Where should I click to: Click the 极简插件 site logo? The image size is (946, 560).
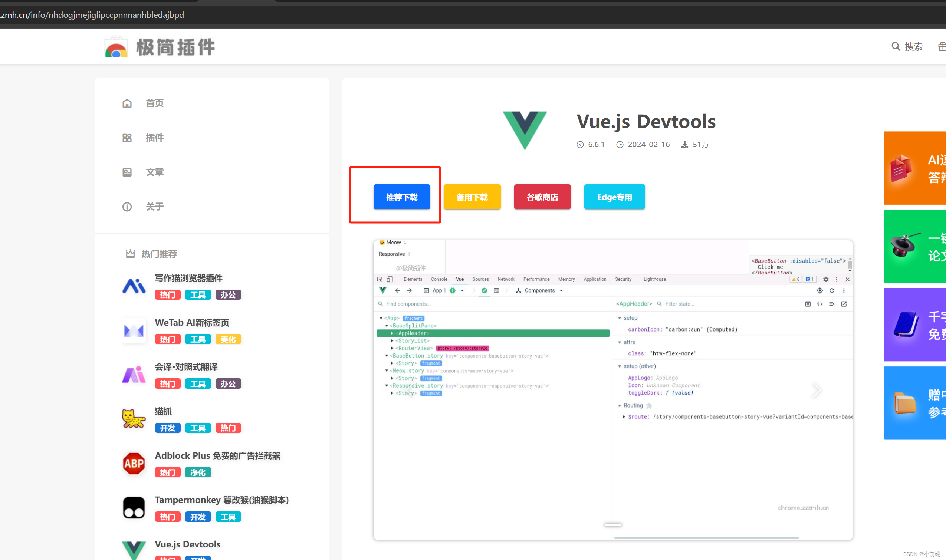click(x=159, y=47)
